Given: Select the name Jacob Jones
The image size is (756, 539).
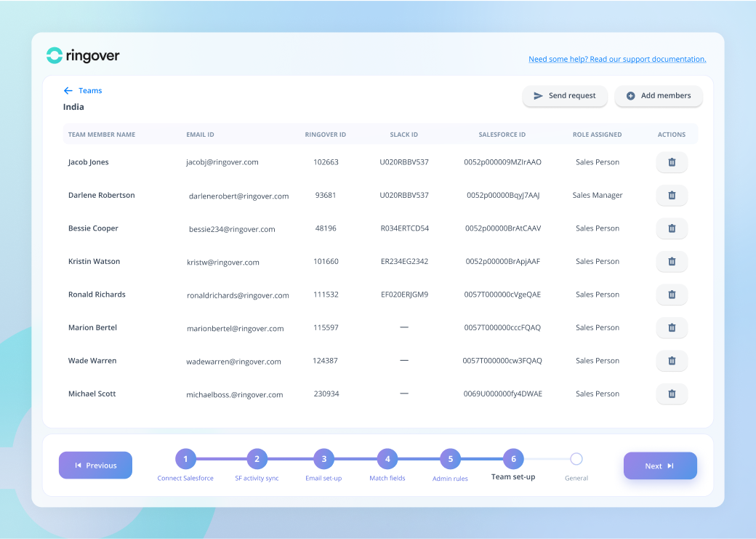Looking at the screenshot, I should (x=88, y=162).
